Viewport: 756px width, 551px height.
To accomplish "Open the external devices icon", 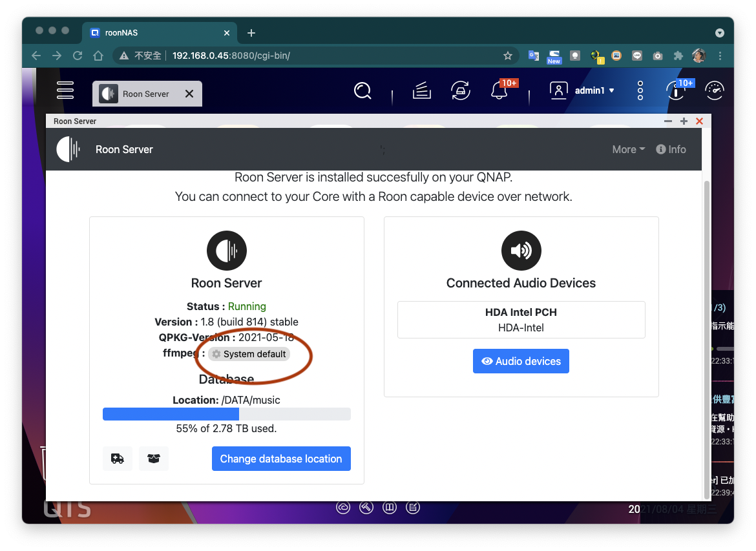I will (x=461, y=90).
